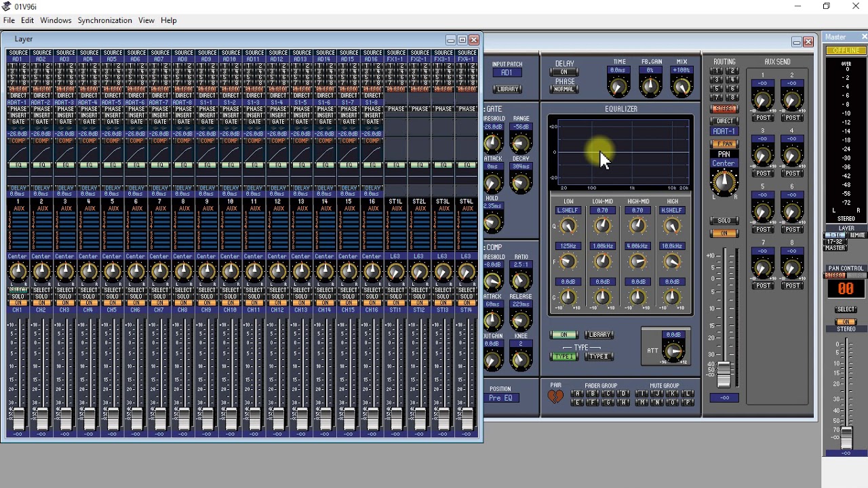Click the CH1 compressor curve thumbnail
Image resolution: width=868 pixels, height=488 pixels.
tap(18, 154)
